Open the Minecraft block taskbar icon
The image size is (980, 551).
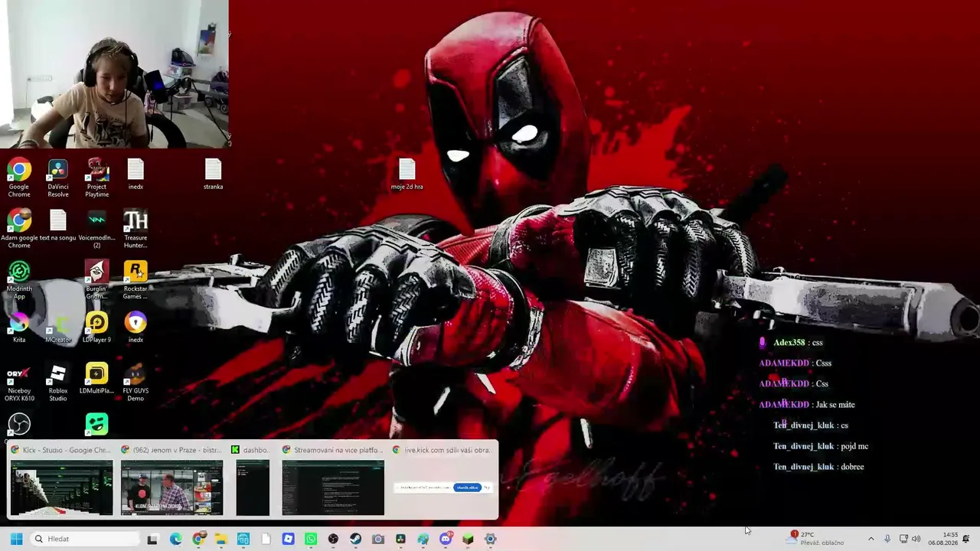point(468,539)
